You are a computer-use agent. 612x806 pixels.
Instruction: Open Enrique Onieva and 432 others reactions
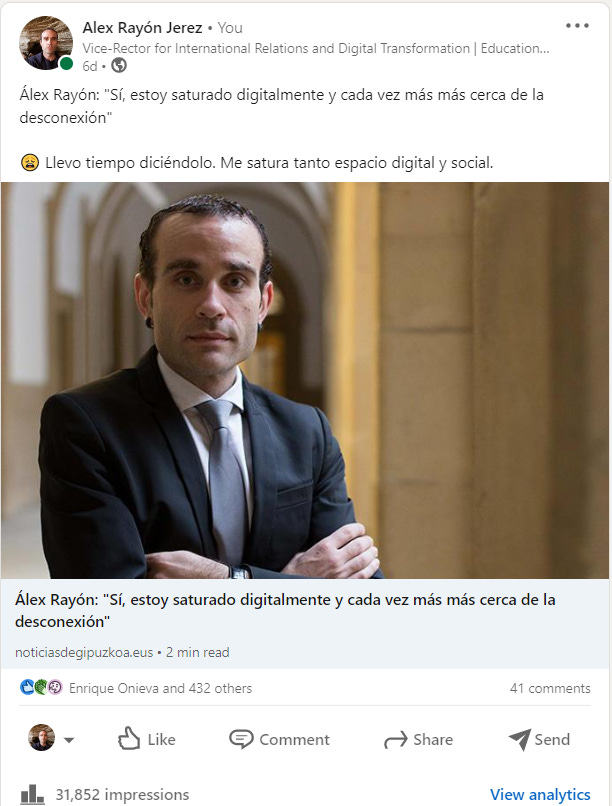coord(160,688)
